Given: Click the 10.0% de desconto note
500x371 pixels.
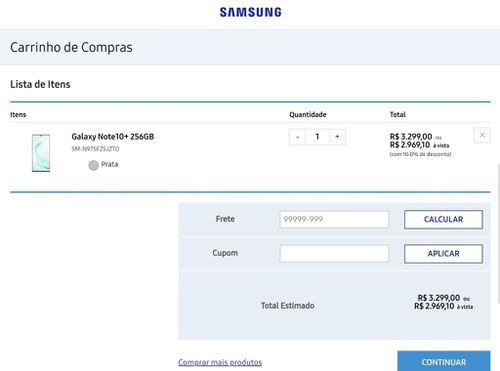Looking at the screenshot, I should pos(420,154).
